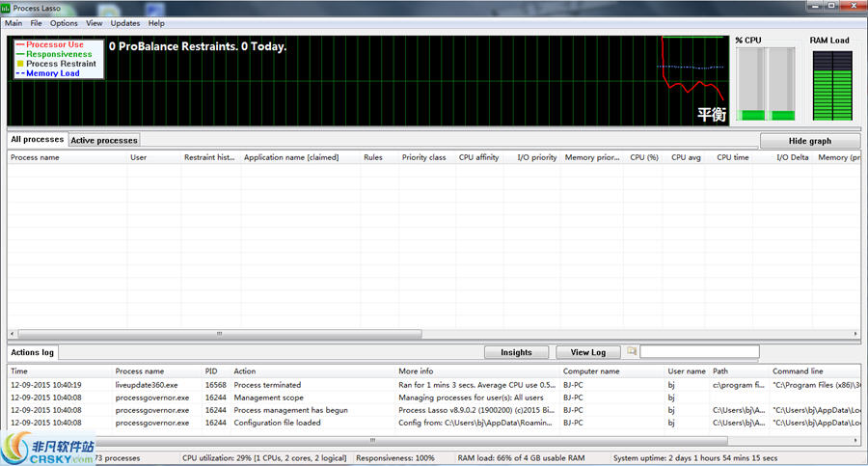Sort by Process name column in process list
This screenshot has height=466, width=868.
click(x=67, y=157)
